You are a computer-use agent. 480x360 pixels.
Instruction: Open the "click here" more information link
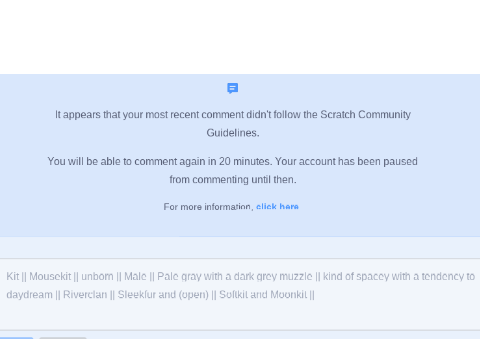(277, 207)
